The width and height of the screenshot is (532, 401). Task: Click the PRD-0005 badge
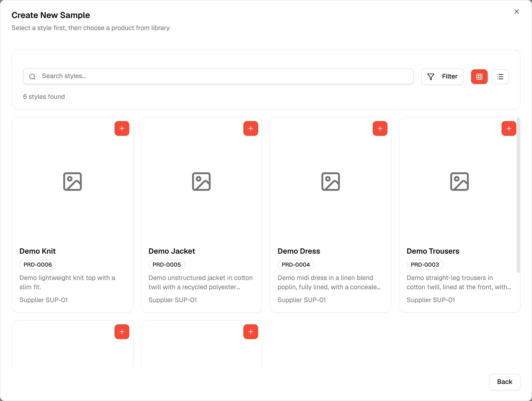(x=167, y=265)
